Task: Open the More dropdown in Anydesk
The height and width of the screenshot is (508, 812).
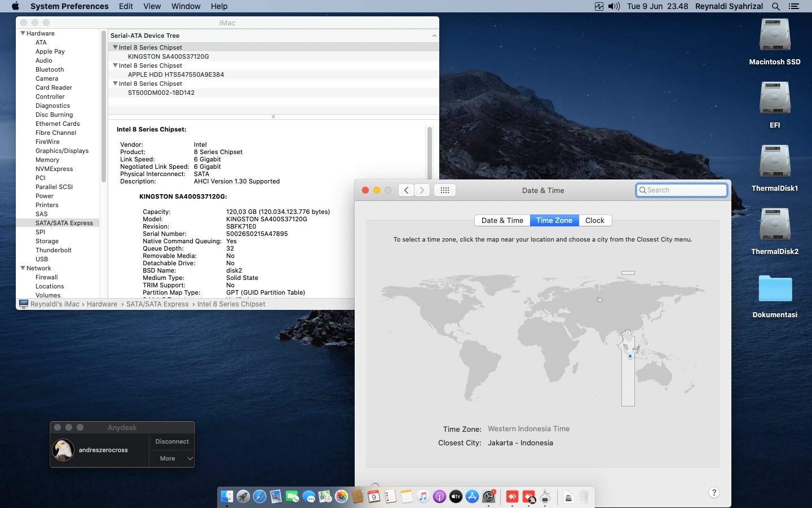Action: pos(172,458)
